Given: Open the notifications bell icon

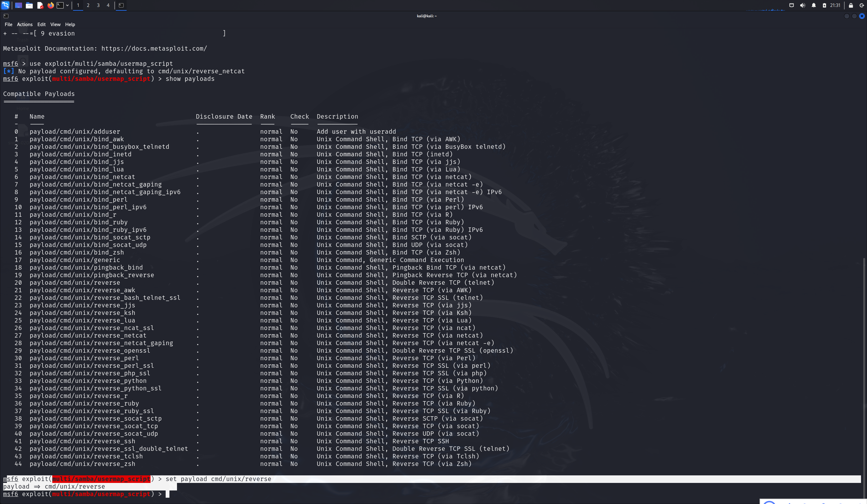Looking at the screenshot, I should (x=814, y=5).
